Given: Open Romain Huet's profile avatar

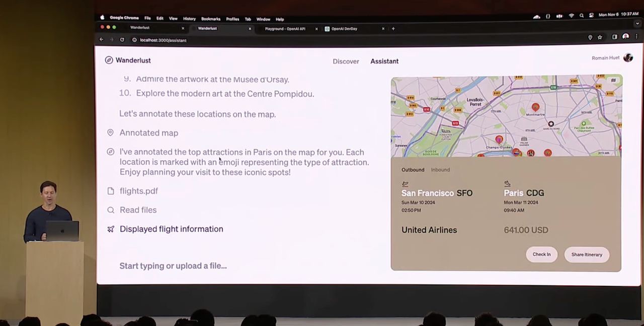Looking at the screenshot, I should coord(628,58).
